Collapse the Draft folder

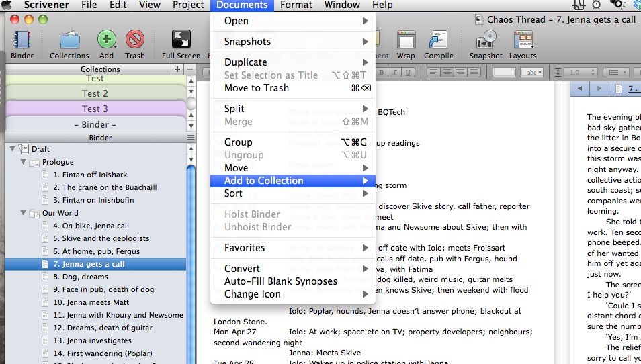[x=12, y=149]
